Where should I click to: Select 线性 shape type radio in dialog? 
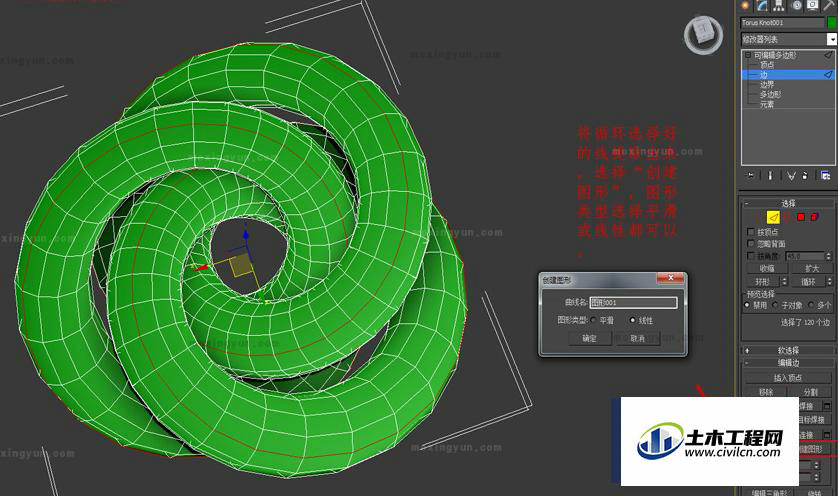tap(633, 320)
